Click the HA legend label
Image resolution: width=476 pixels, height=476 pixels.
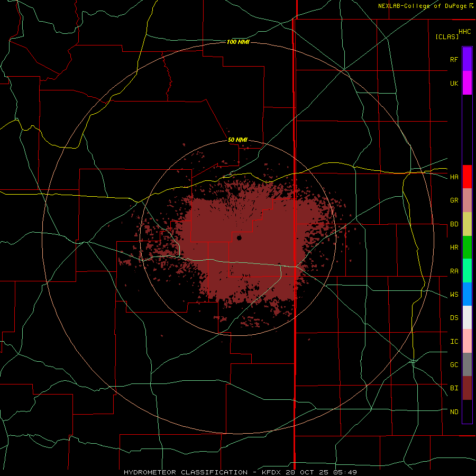pyautogui.click(x=454, y=177)
